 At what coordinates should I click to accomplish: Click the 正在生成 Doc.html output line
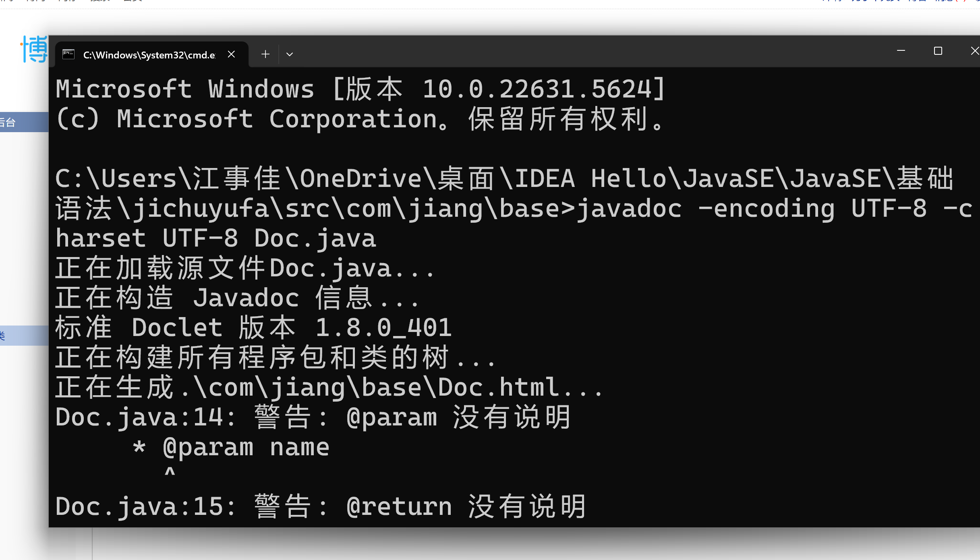329,387
